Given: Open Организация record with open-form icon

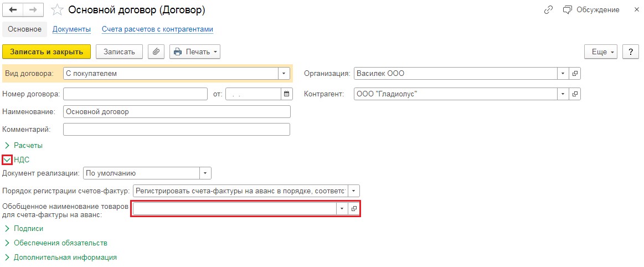Looking at the screenshot, I should [575, 74].
